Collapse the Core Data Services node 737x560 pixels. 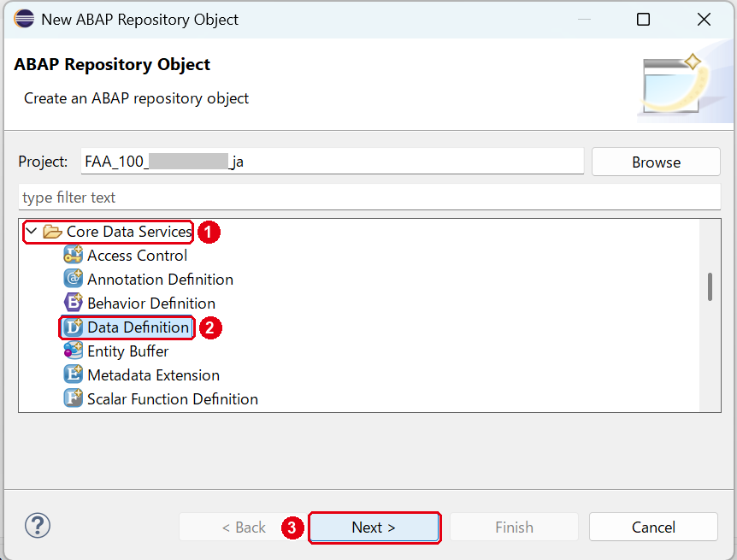click(32, 231)
